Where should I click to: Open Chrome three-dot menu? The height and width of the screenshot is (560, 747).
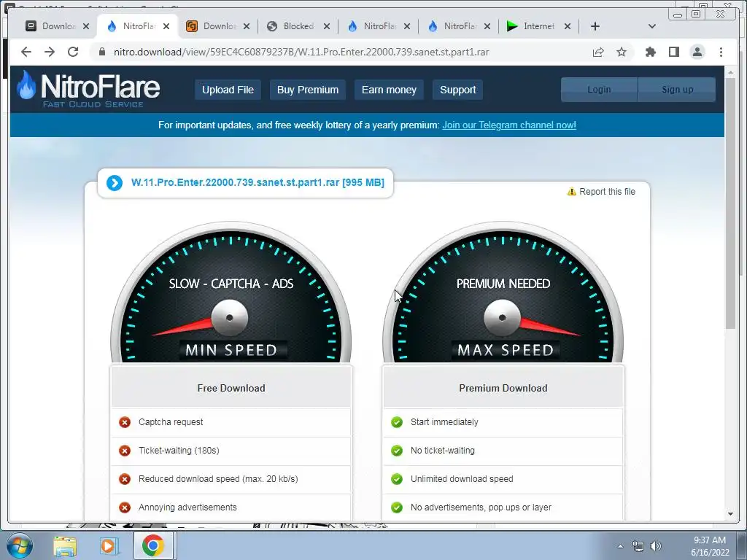pos(721,52)
